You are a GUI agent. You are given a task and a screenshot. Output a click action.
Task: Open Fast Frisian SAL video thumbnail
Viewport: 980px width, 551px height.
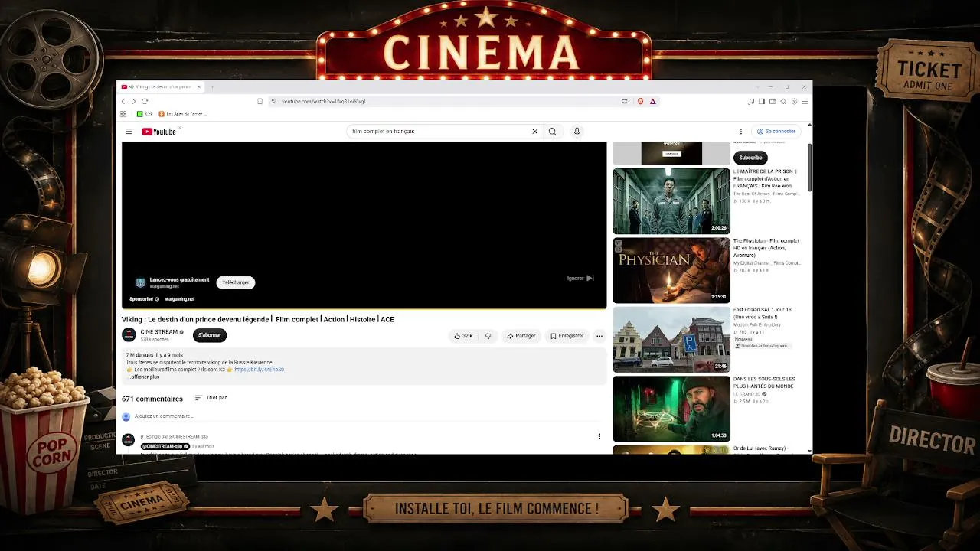(x=671, y=340)
